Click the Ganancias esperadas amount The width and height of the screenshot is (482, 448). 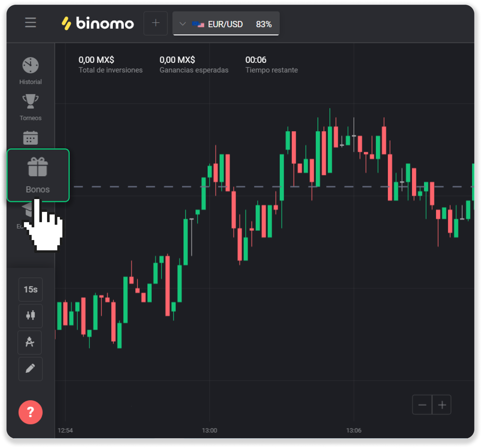click(x=177, y=60)
